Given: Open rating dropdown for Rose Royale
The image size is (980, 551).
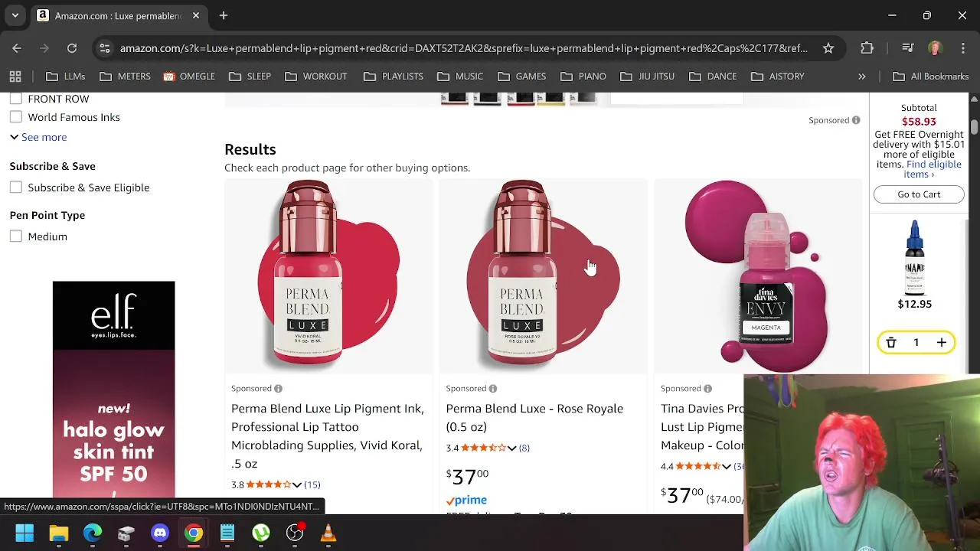Looking at the screenshot, I should click(511, 448).
